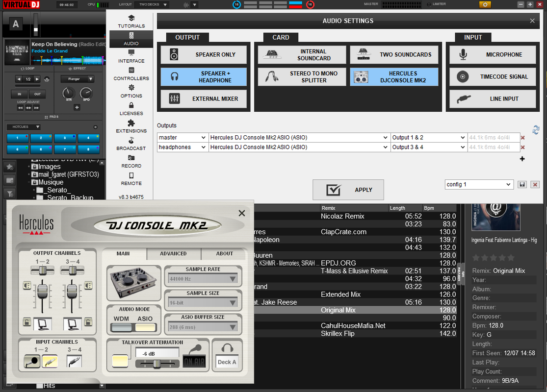Choose External Mixer output

click(204, 99)
